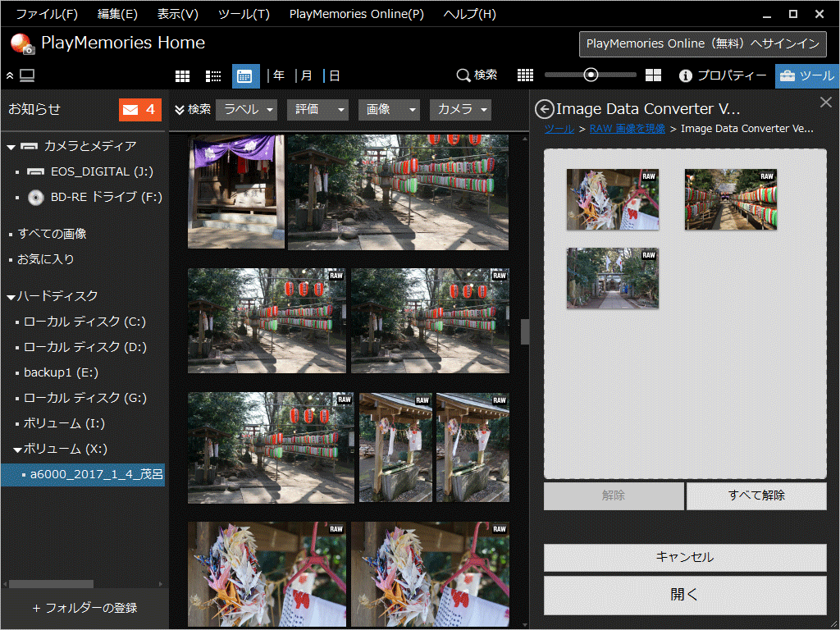This screenshot has height=630, width=840.
Task: Go back using Image Data Converter arrow
Action: pyautogui.click(x=545, y=109)
